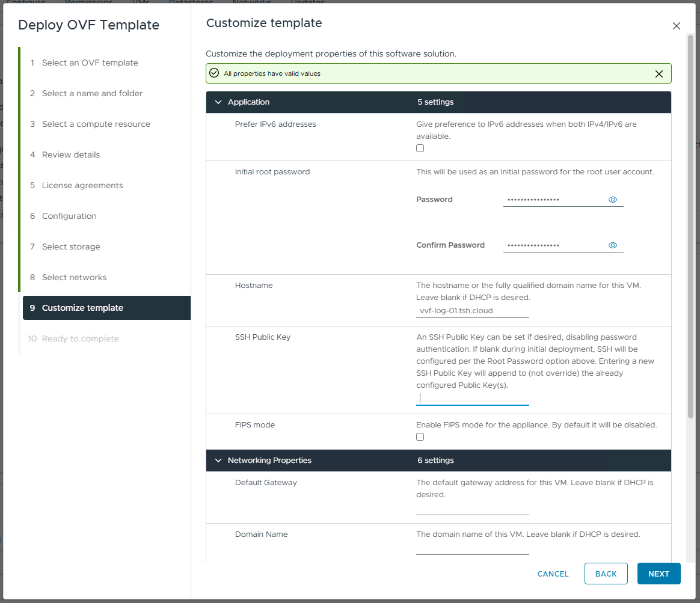700x603 pixels.
Task: Open step 8 Select networks
Action: [x=74, y=277]
